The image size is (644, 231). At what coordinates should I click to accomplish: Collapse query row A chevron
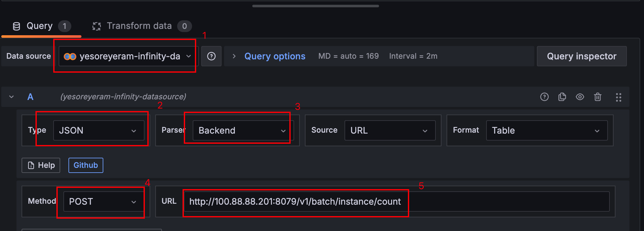(x=11, y=97)
